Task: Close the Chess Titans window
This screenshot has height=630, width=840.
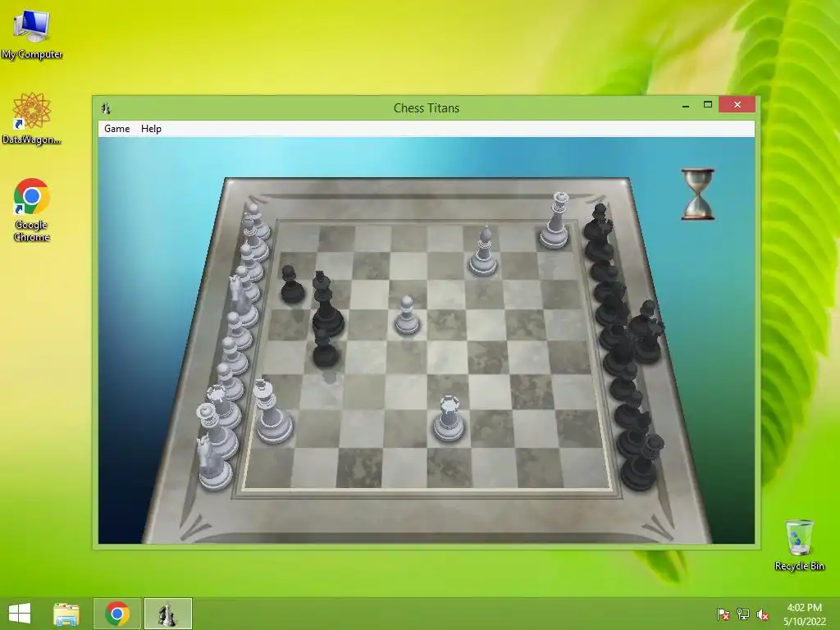Action: pyautogui.click(x=737, y=104)
